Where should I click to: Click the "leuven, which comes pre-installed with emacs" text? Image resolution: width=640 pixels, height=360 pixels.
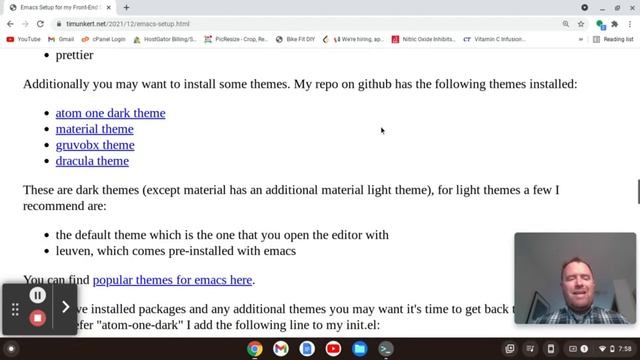tap(176, 251)
